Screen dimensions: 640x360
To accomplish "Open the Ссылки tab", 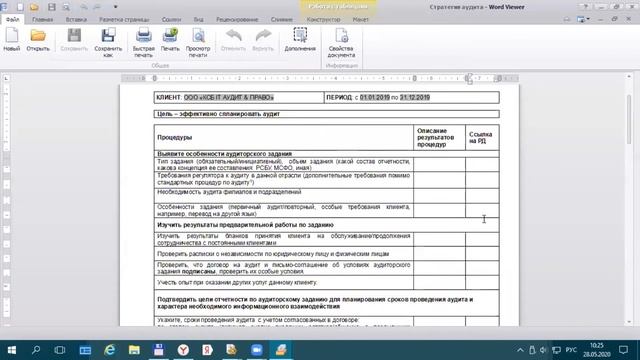I will [171, 19].
